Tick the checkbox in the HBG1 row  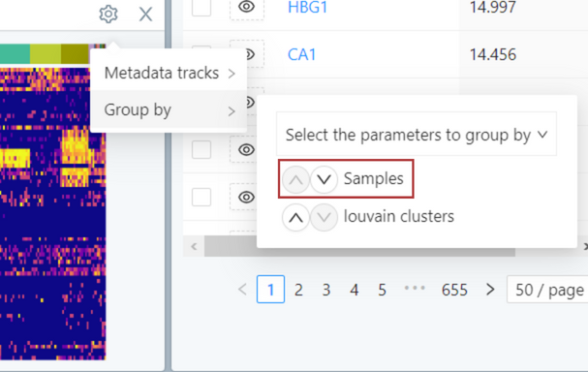coord(201,7)
